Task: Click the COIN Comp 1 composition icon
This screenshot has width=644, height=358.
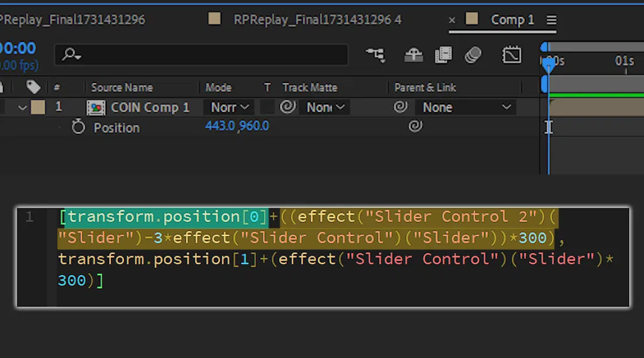Action: [x=95, y=107]
